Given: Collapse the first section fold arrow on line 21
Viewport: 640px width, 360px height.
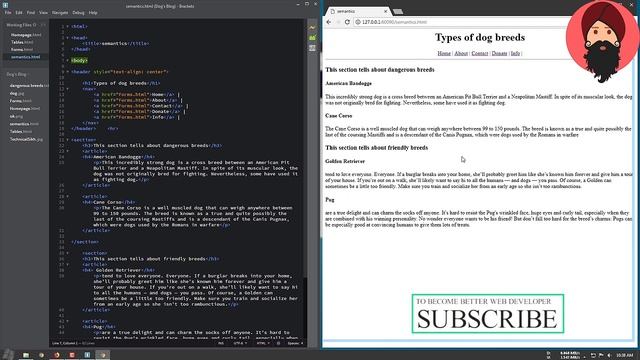Looking at the screenshot, I should pos(68,140).
